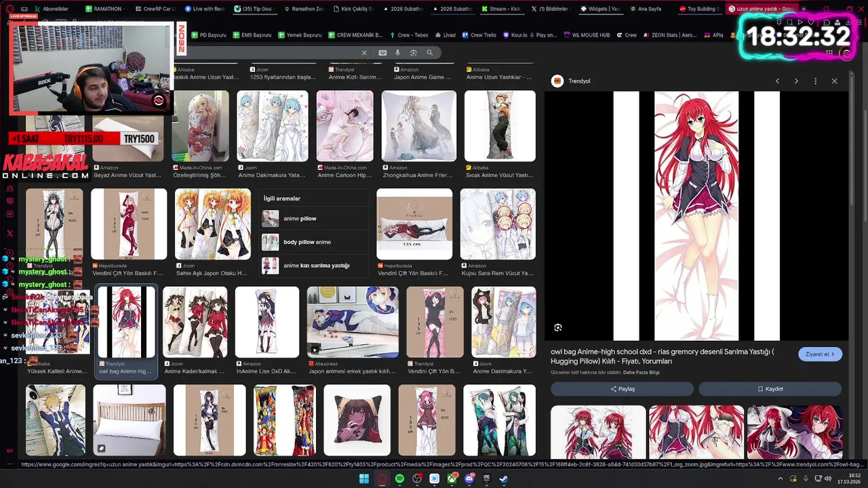Open Crew - Tebex bookmark
The width and height of the screenshot is (868, 488).
point(409,35)
